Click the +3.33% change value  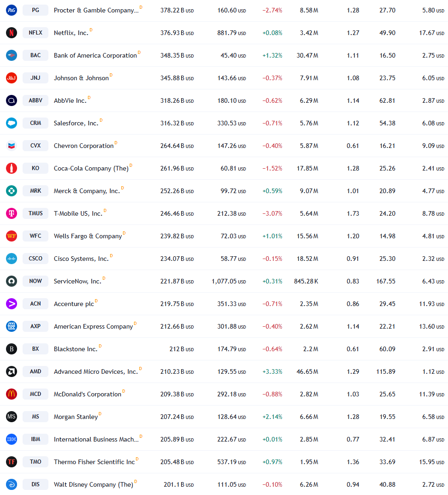[x=272, y=371]
